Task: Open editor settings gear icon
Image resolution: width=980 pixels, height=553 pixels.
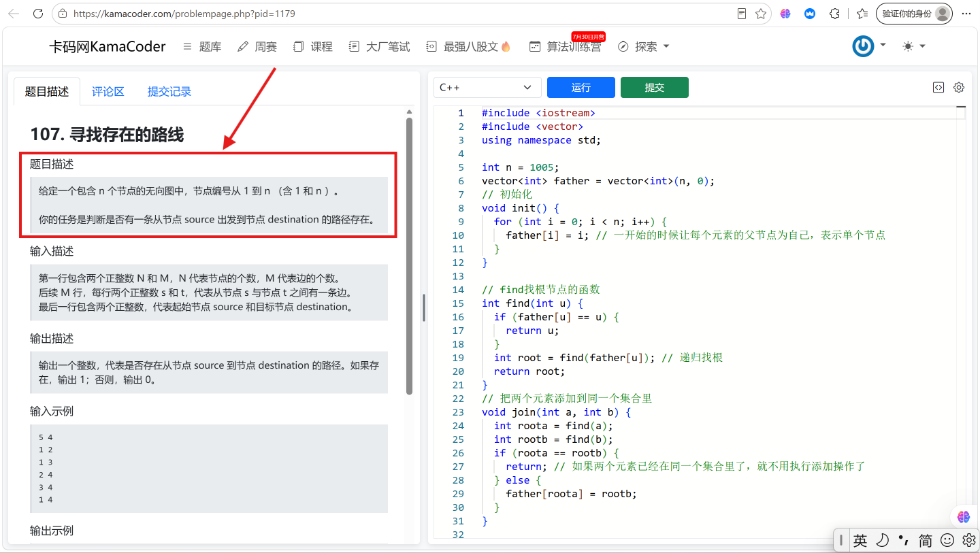Action: pos(959,87)
